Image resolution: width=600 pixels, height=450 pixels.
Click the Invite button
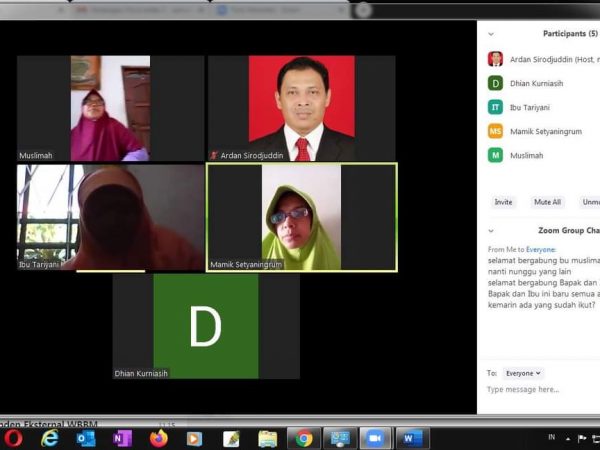pos(503,202)
